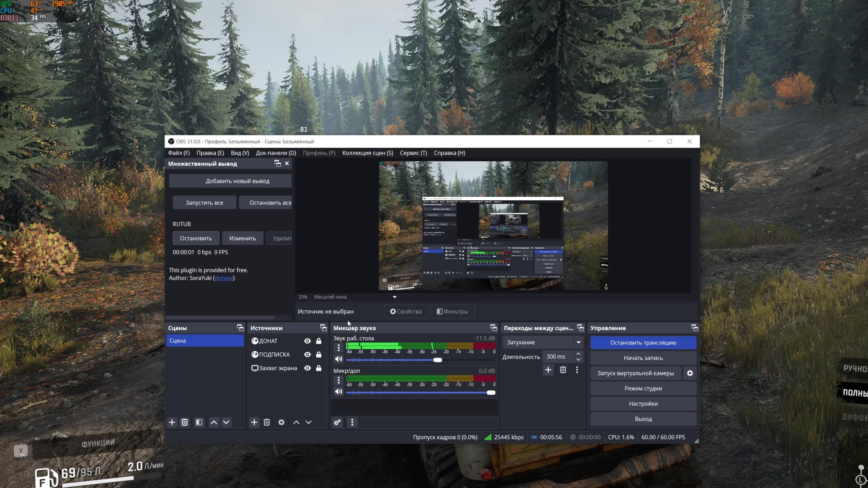The image size is (868, 488).
Task: Toggle lock on ПОДПИСКА source
Action: [x=319, y=355]
